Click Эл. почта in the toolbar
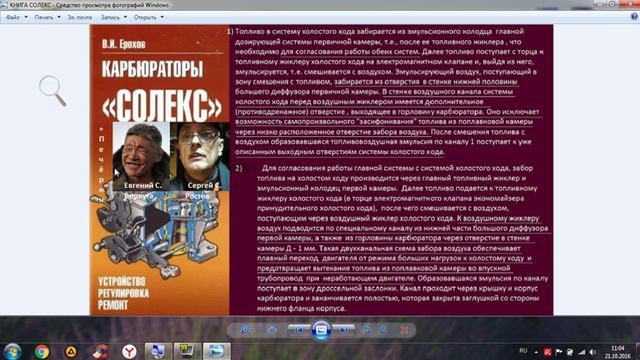640x360 pixels. [x=80, y=18]
